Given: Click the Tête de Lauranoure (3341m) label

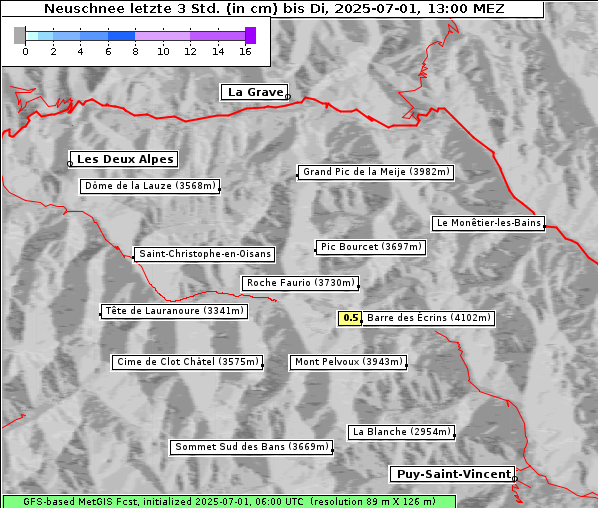Looking at the screenshot, I should pos(174,311).
